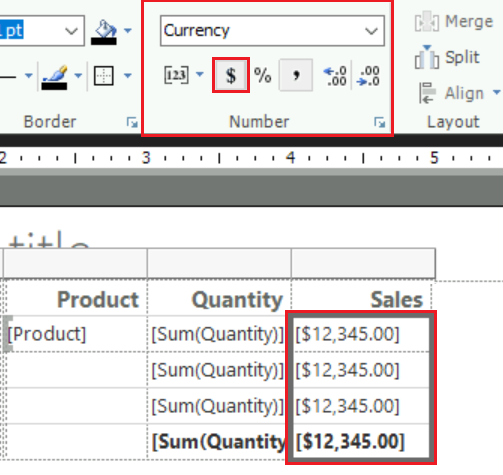Open the Border group dialog launcher
The width and height of the screenshot is (503, 475).
132,122
